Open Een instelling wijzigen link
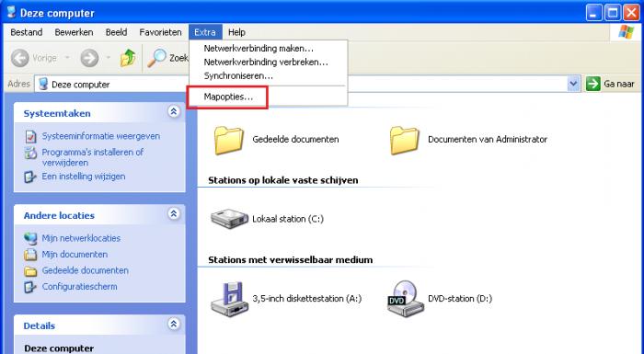 pyautogui.click(x=84, y=177)
